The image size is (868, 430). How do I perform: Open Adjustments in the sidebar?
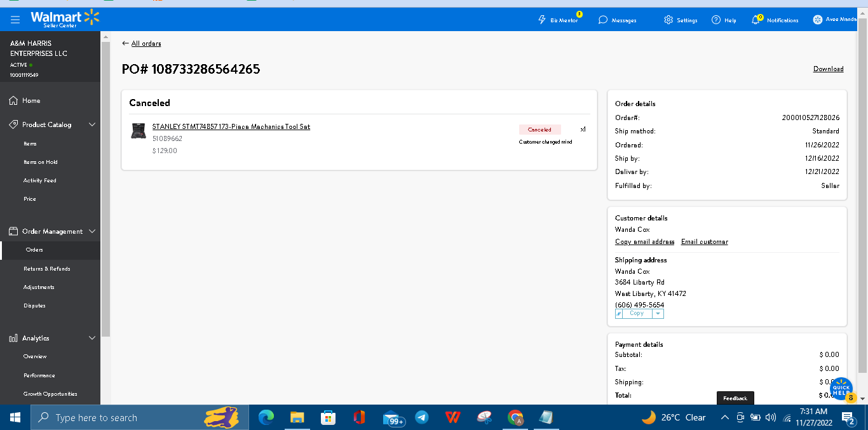(39, 287)
